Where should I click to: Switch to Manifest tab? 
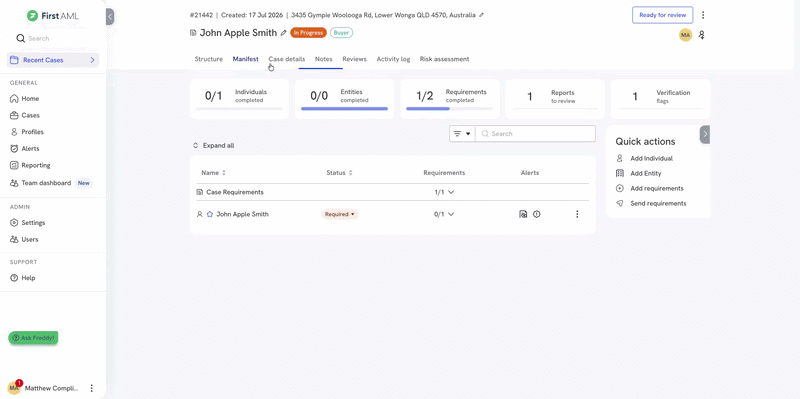pos(245,59)
